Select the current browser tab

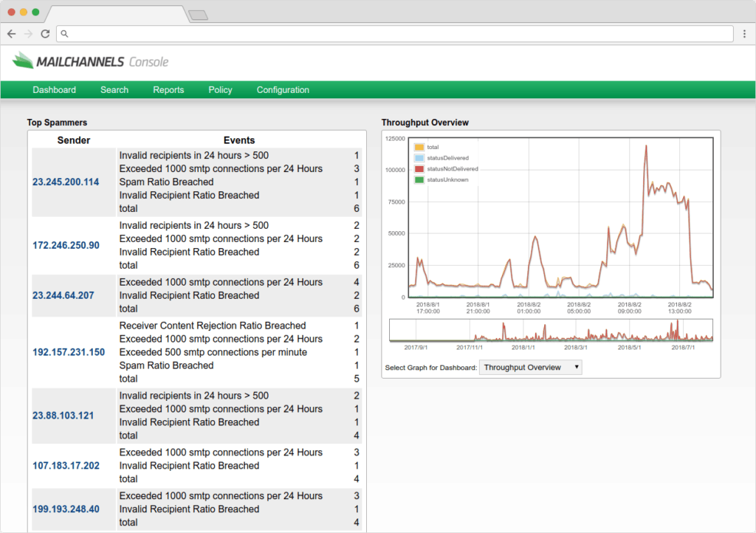(116, 13)
